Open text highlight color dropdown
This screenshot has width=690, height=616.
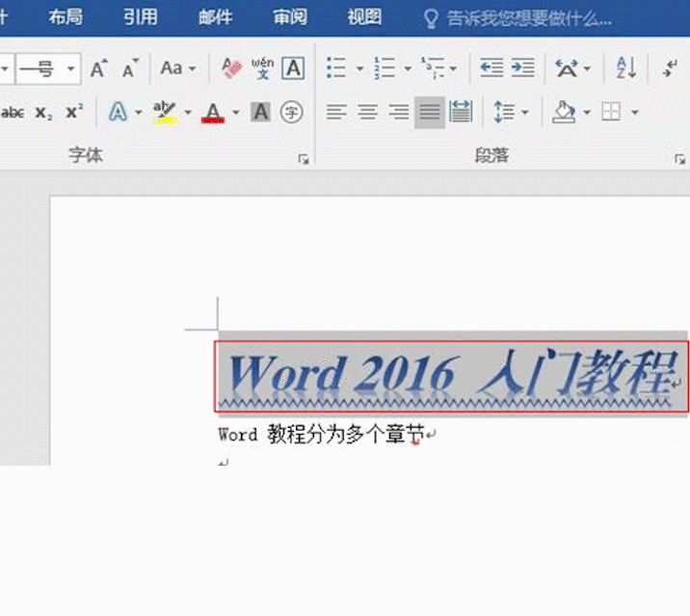click(188, 112)
